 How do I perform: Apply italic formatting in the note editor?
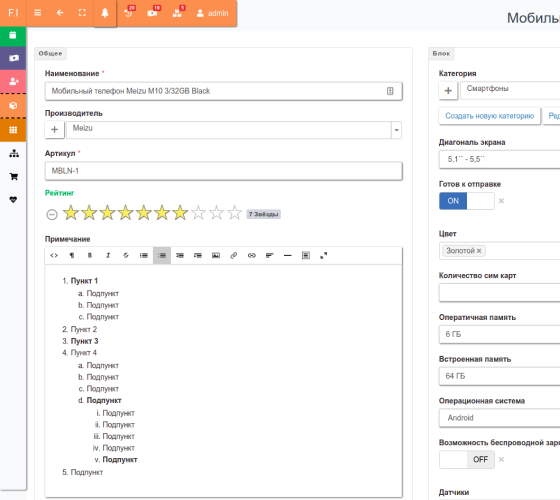point(108,255)
